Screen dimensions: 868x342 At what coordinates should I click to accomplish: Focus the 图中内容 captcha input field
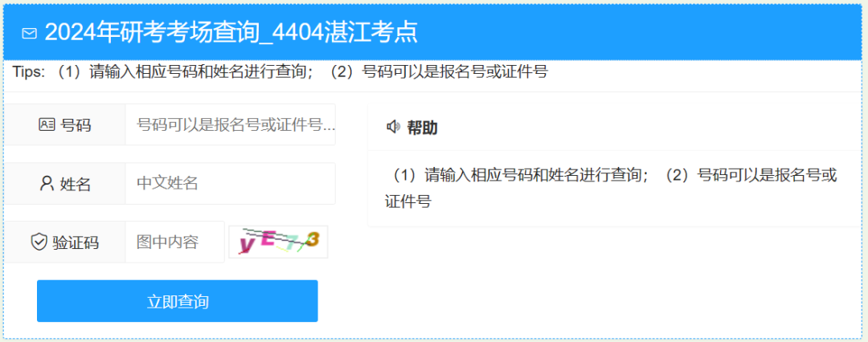[175, 242]
